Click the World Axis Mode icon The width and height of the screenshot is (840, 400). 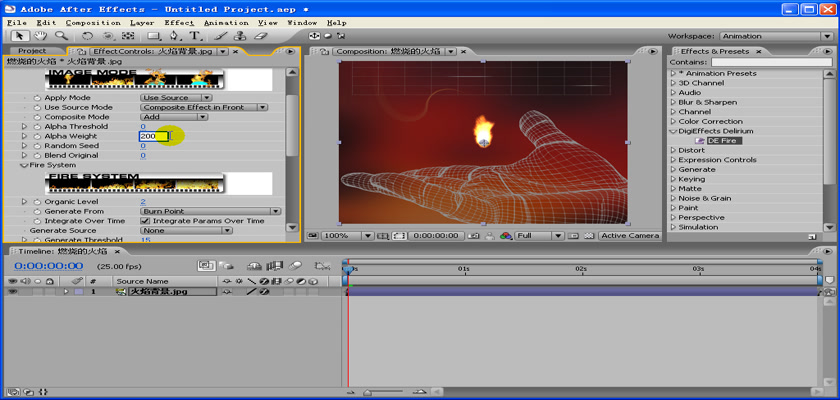pos(327,36)
